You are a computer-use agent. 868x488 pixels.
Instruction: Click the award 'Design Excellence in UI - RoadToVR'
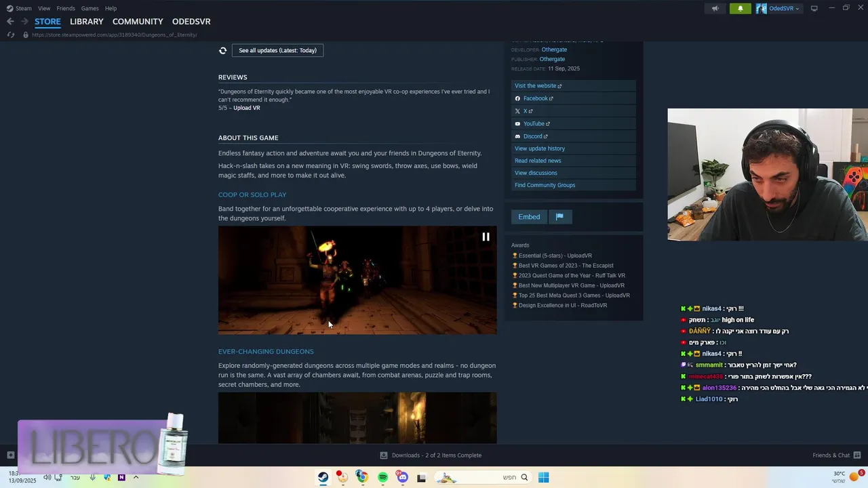pos(563,305)
